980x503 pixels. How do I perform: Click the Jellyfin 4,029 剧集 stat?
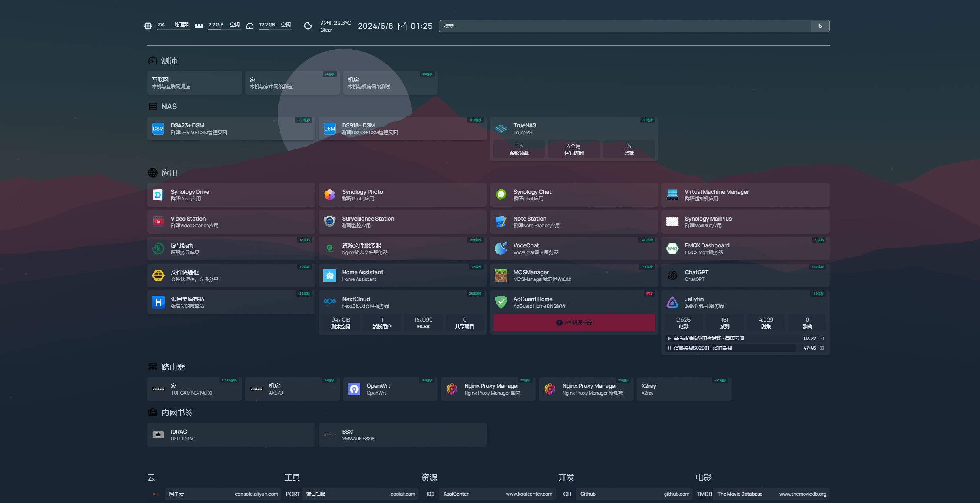click(x=766, y=323)
